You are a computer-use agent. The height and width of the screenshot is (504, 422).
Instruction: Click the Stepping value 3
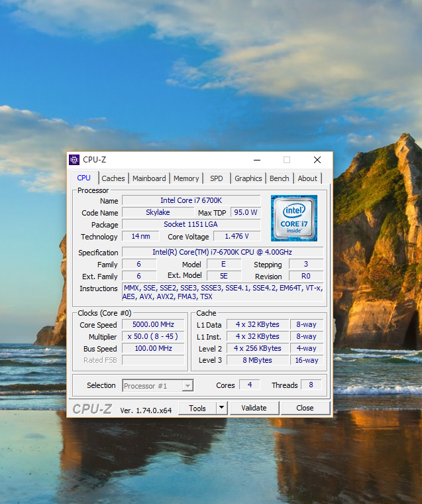(x=306, y=264)
